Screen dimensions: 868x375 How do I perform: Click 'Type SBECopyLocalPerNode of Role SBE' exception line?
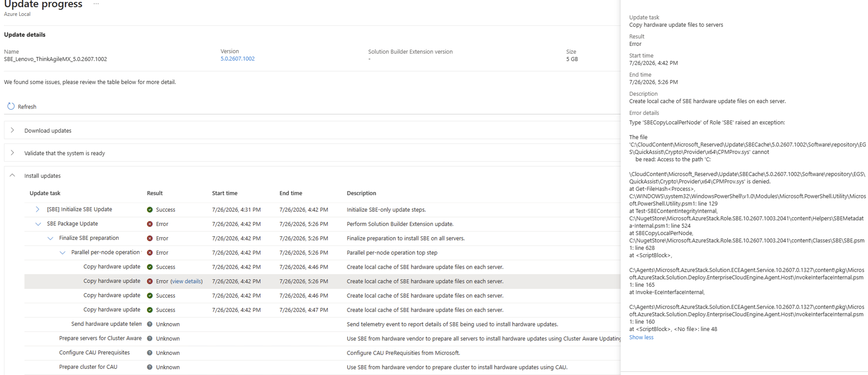coord(707,122)
